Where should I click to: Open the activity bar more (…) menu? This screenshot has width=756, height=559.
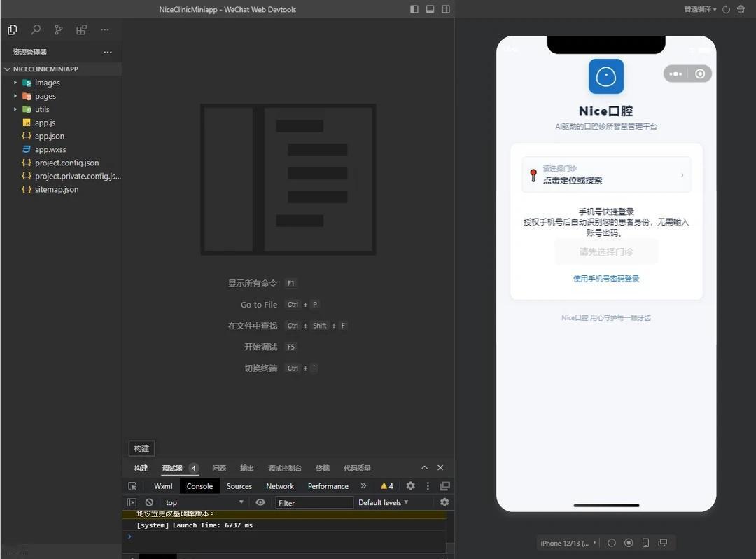point(104,30)
